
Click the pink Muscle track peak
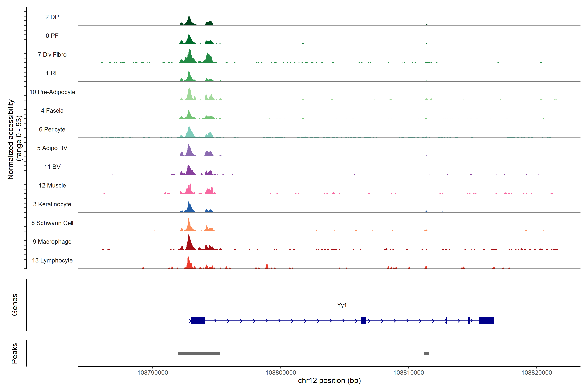189,190
